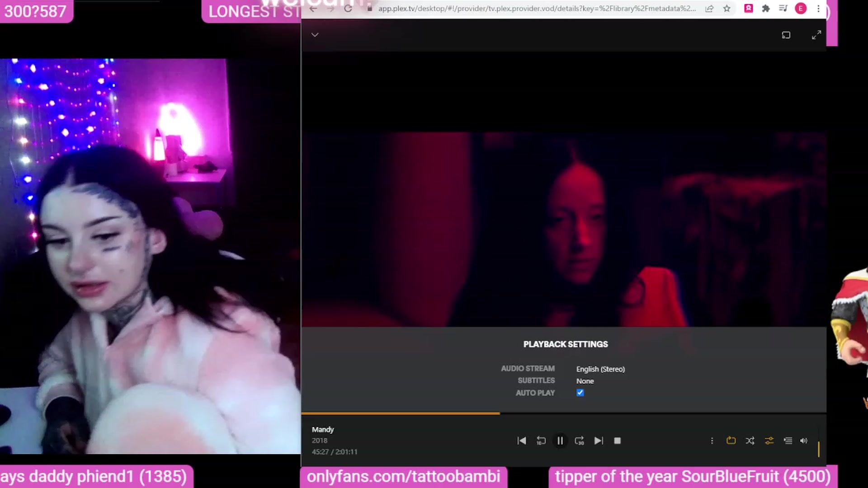This screenshot has height=488, width=868.
Task: Open the Chrome profile avatar E
Action: coord(801,9)
